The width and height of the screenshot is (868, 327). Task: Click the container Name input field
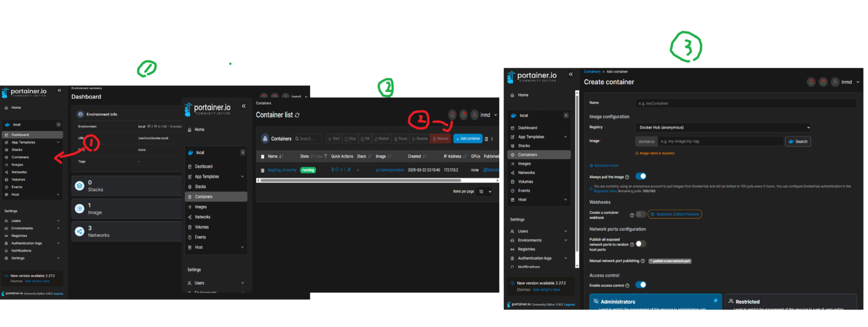click(745, 103)
